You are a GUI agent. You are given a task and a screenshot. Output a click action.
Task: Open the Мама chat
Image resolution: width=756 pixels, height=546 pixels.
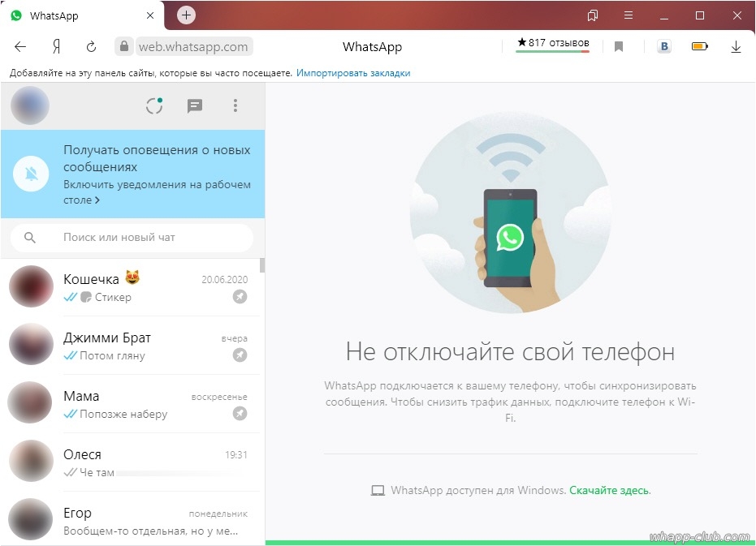point(131,404)
